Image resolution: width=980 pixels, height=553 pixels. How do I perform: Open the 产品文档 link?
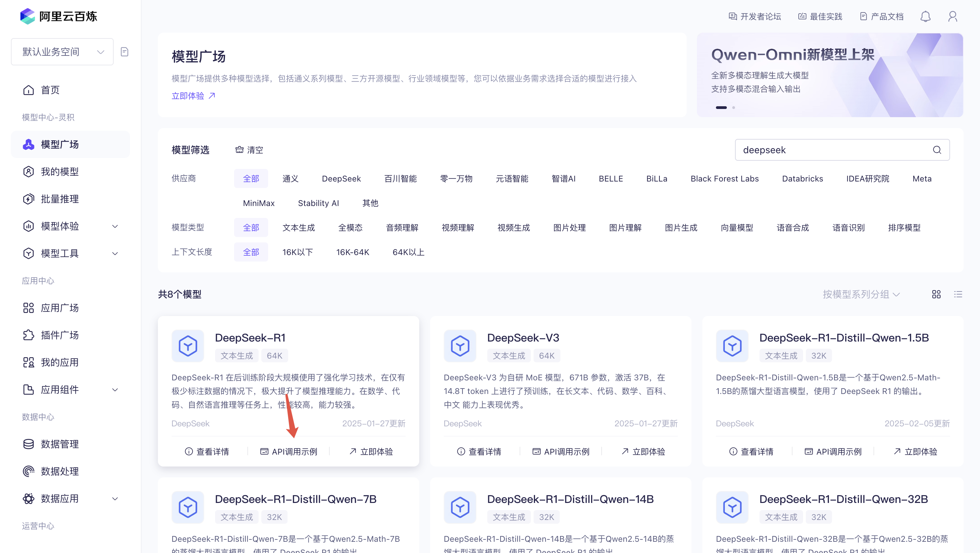tap(881, 16)
